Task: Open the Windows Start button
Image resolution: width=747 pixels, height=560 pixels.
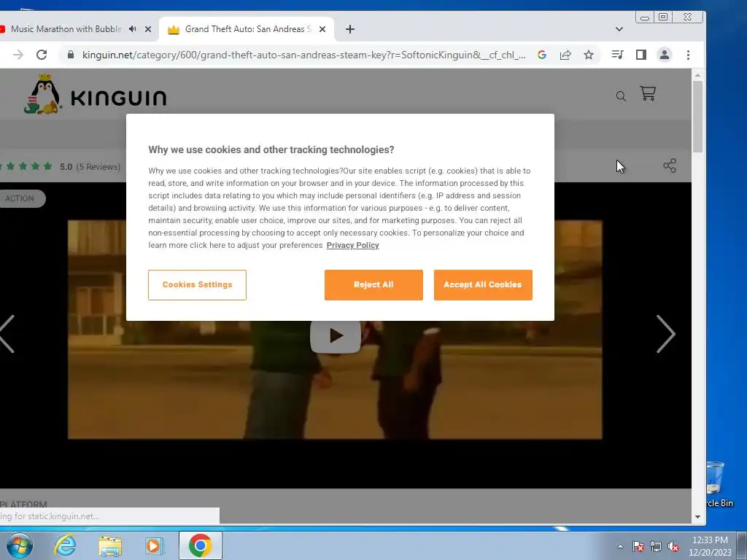Action: (20, 545)
